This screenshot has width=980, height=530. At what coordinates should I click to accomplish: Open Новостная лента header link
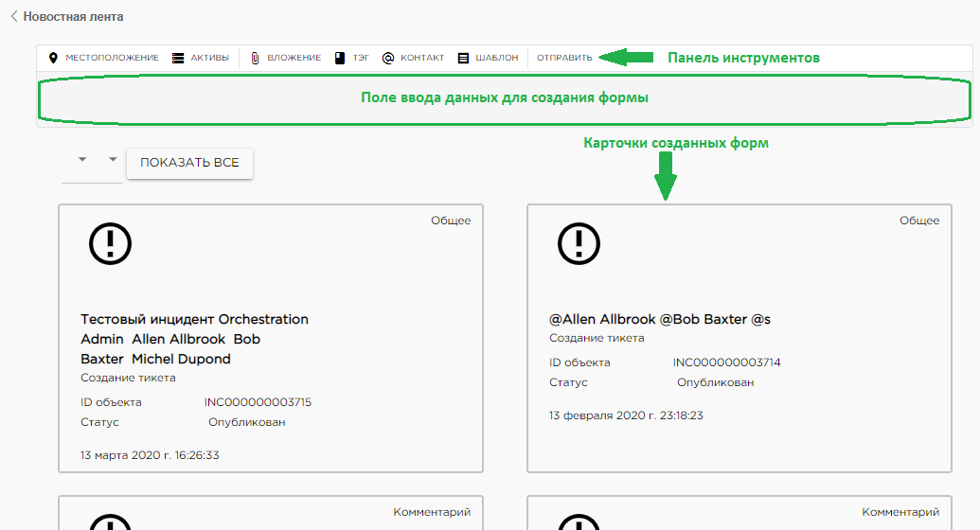click(x=73, y=17)
